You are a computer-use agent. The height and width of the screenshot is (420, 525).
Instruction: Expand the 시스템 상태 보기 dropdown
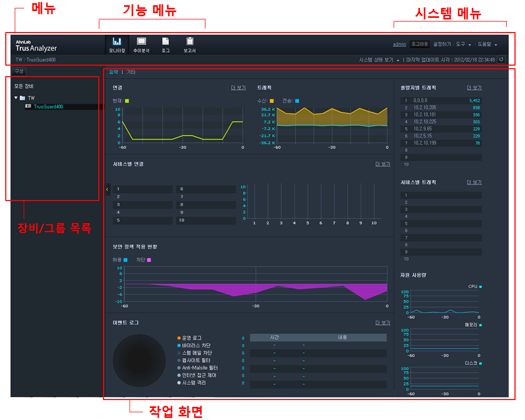[379, 60]
